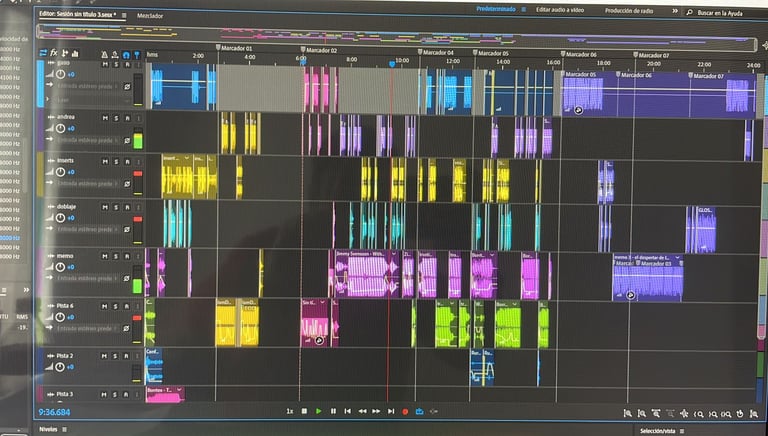Select Editor: Sesión sin título tab

(x=78, y=14)
